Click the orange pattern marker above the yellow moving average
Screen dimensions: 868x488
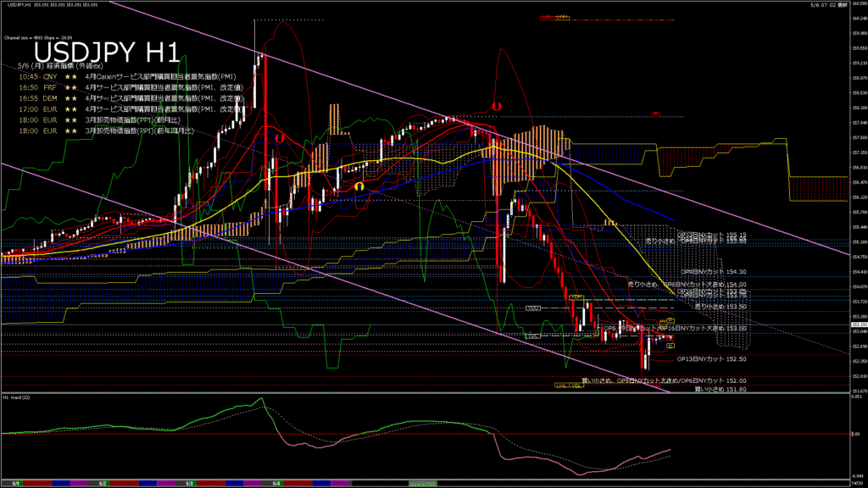click(x=609, y=222)
